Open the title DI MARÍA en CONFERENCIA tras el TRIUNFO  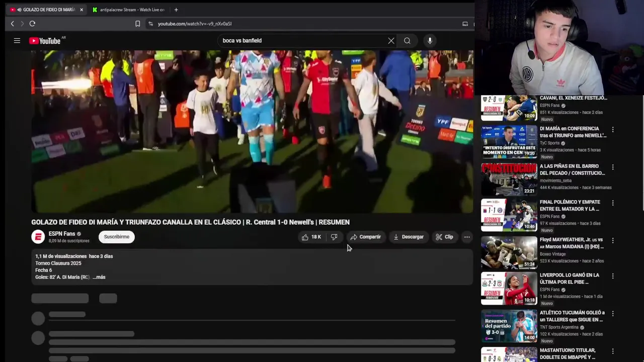573,132
